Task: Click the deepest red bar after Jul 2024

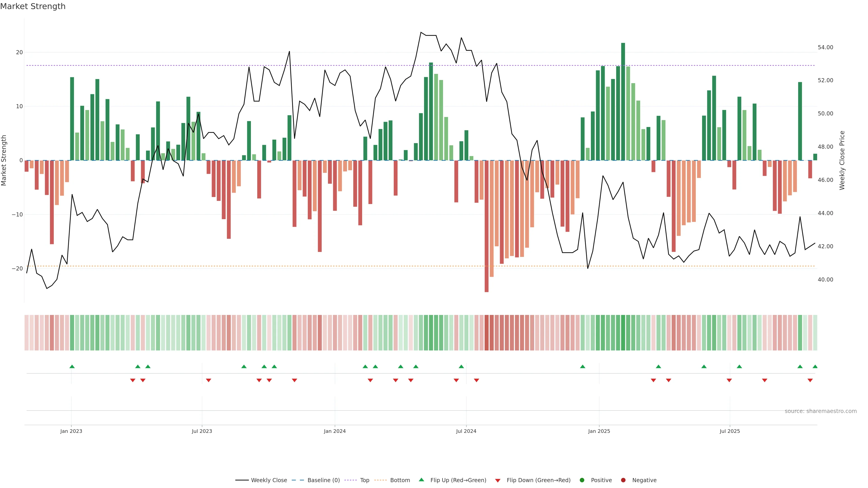Action: coord(487,226)
